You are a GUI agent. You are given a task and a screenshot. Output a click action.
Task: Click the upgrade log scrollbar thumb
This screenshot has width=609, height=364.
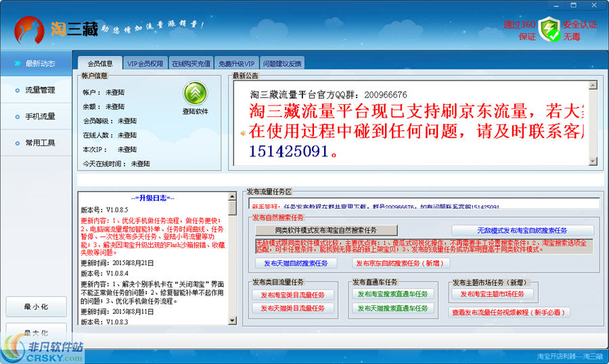pos(232,208)
